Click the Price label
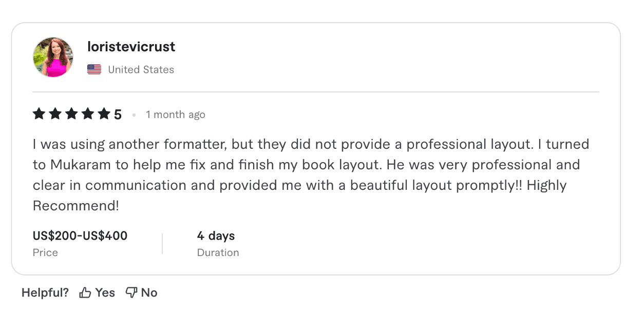Image resolution: width=644 pixels, height=315 pixels. click(x=45, y=252)
